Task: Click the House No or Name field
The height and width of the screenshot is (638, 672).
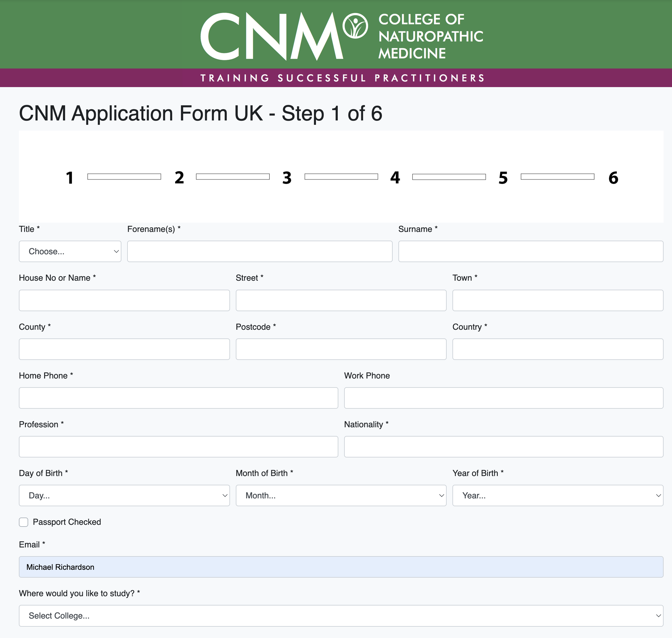Action: [x=124, y=300]
